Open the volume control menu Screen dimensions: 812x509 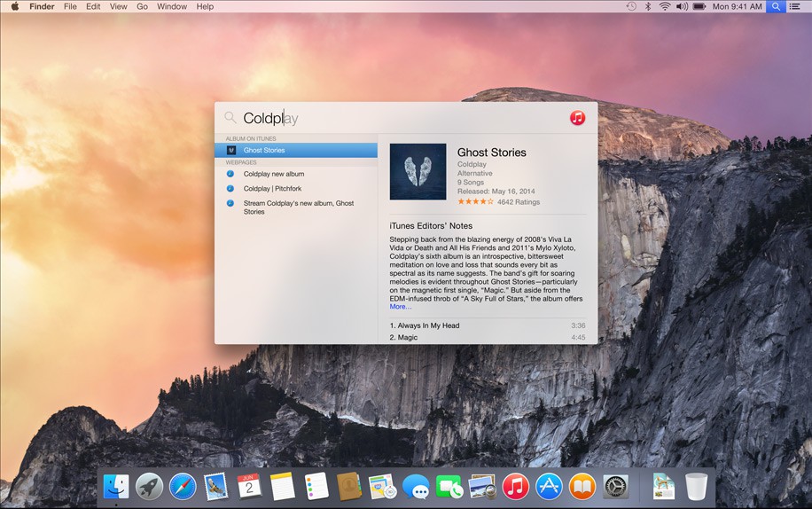[682, 6]
